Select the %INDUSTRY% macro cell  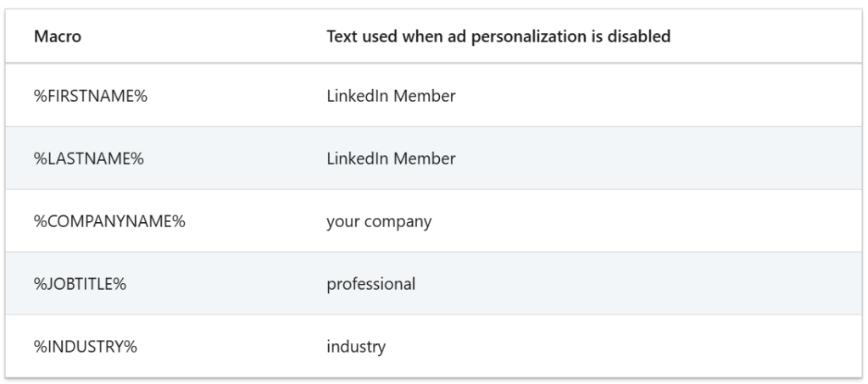pos(84,347)
